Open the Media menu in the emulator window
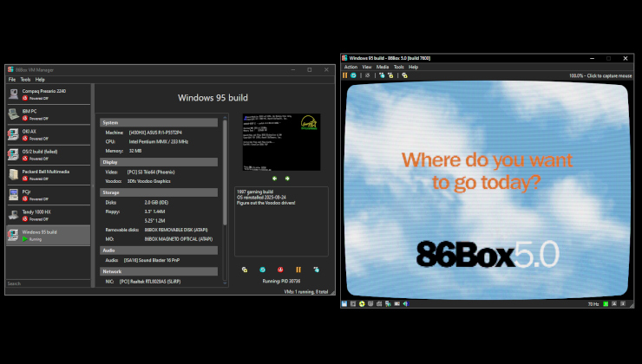642x364 pixels. [x=381, y=67]
